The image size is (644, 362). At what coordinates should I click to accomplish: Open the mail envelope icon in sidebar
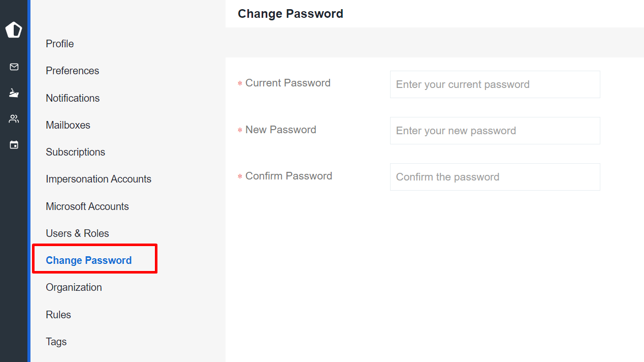tap(14, 67)
